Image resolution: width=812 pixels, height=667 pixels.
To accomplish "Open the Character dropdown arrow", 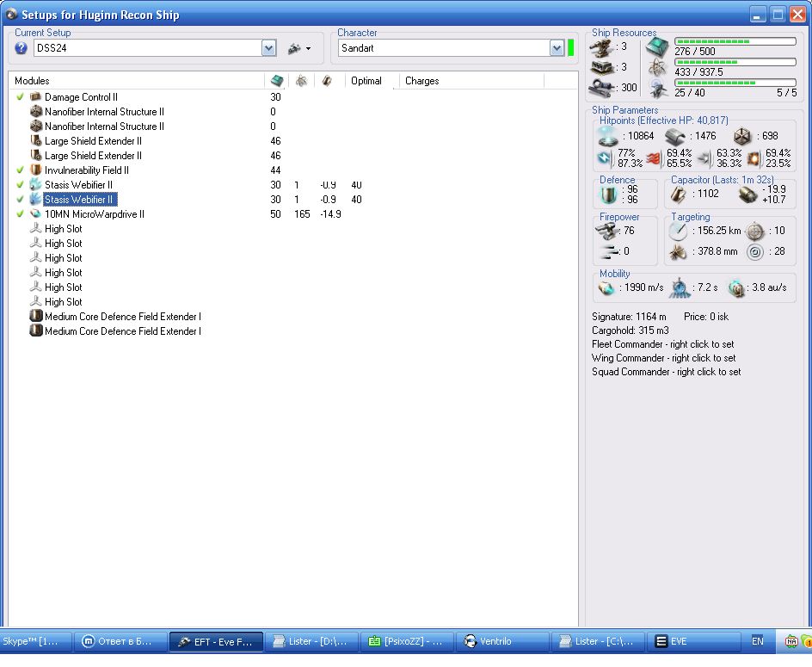I will (x=557, y=49).
